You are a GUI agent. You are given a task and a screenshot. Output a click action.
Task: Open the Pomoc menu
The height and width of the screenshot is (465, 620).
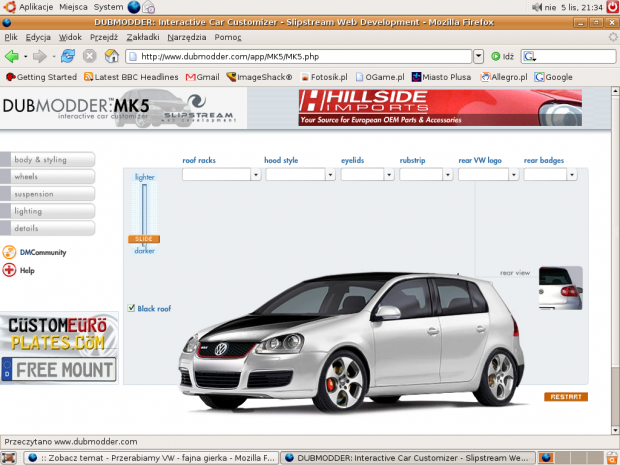tap(228, 37)
